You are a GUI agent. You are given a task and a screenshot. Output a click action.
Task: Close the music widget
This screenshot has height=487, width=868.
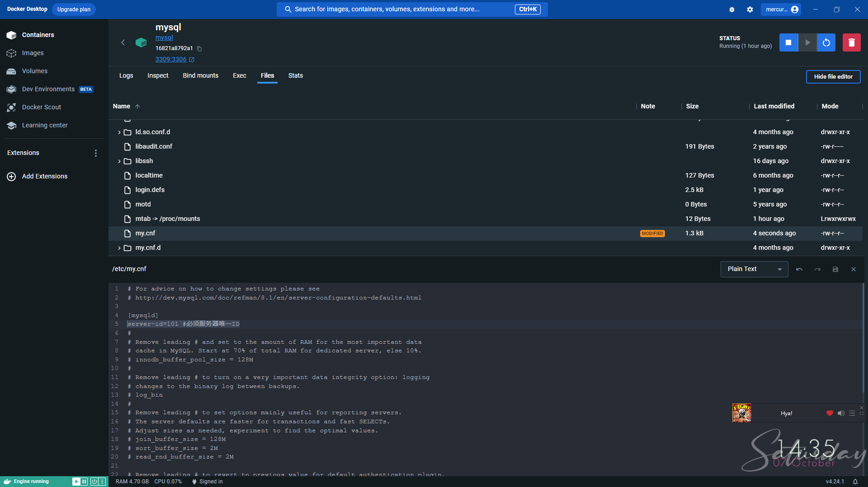tap(862, 407)
